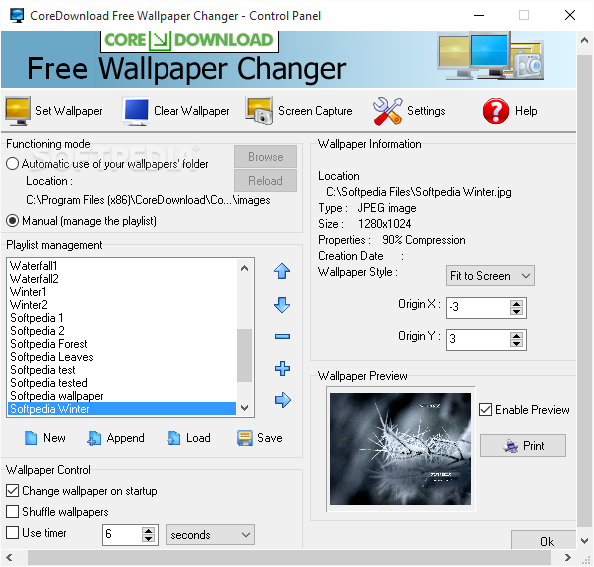Click the application icon in title bar
594x567 pixels.
click(x=17, y=16)
